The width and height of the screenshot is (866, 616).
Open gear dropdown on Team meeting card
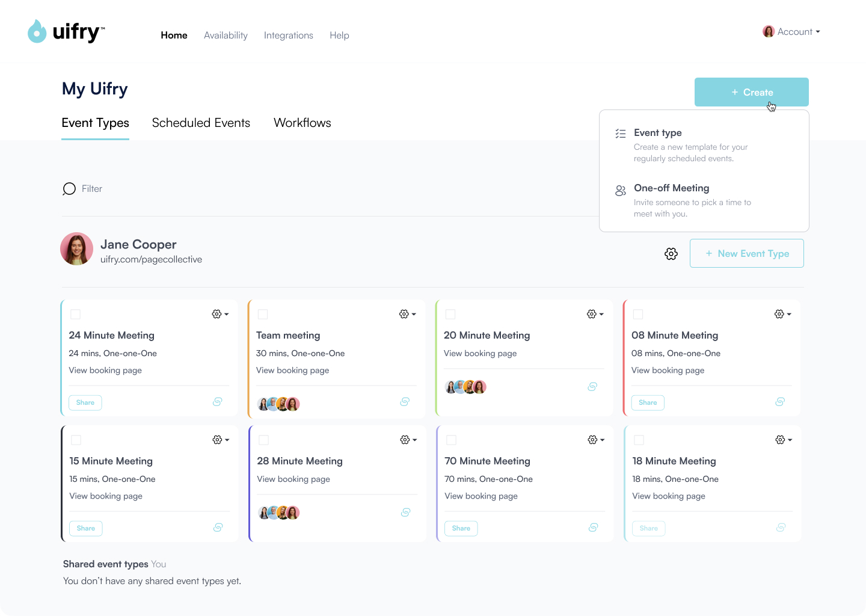coord(408,314)
